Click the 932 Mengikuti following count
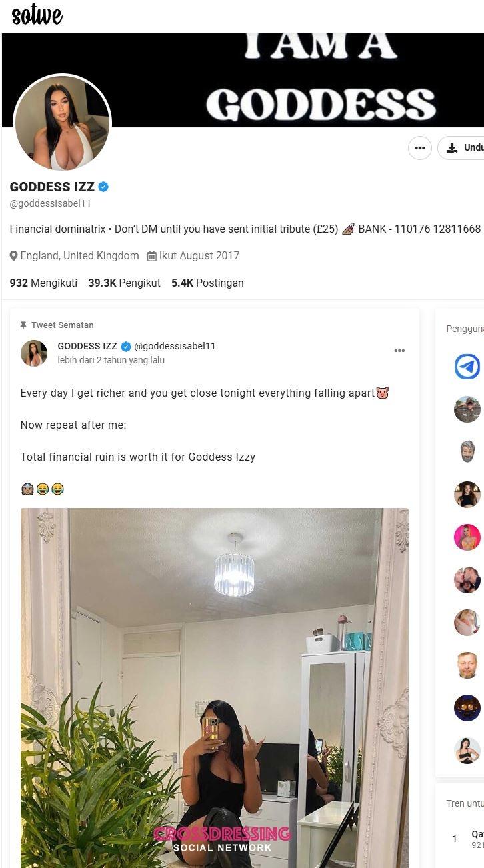The width and height of the screenshot is (484, 868). tap(43, 283)
